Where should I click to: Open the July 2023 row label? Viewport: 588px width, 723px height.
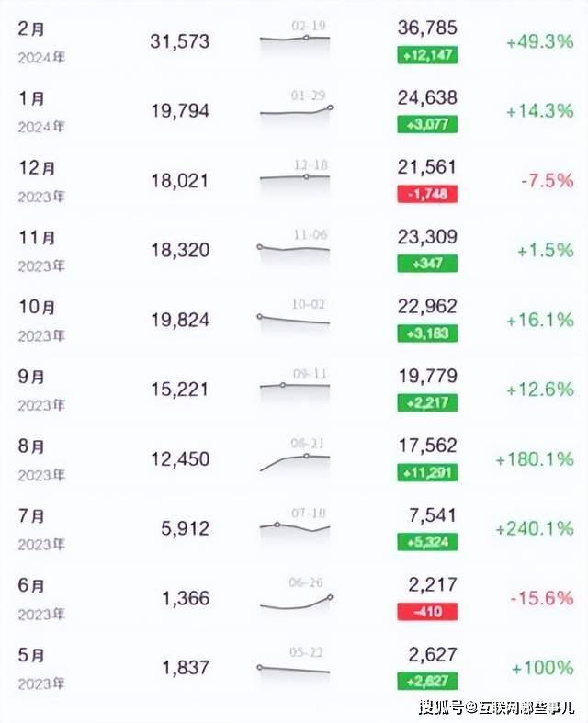click(41, 529)
